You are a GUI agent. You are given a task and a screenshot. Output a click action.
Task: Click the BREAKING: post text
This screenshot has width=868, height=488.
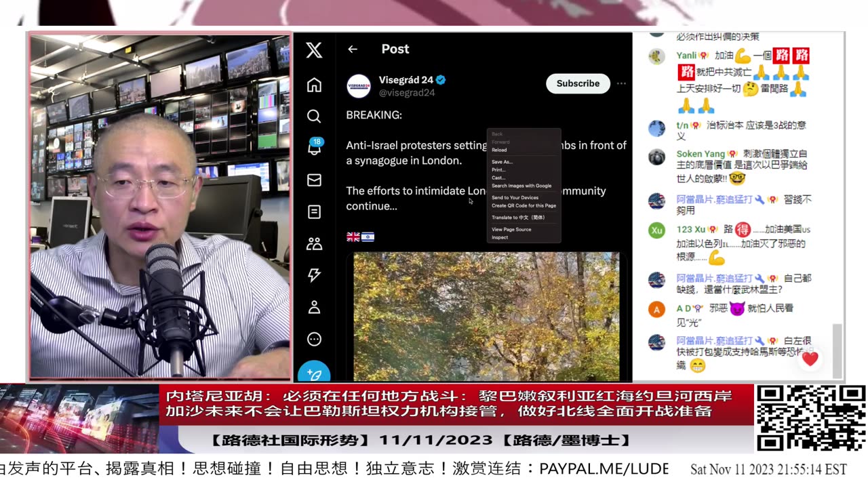(x=374, y=115)
